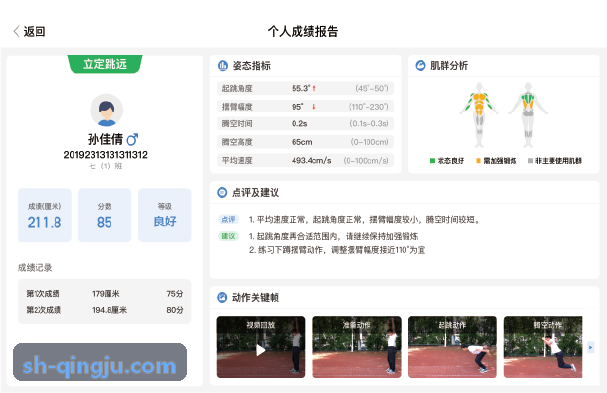Click the 摆臂幅度 indicator row
Screen dimensions: 607x393
[305, 106]
